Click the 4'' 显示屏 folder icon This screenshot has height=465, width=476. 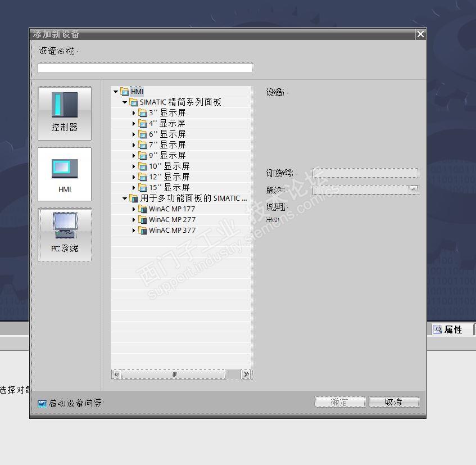point(142,124)
